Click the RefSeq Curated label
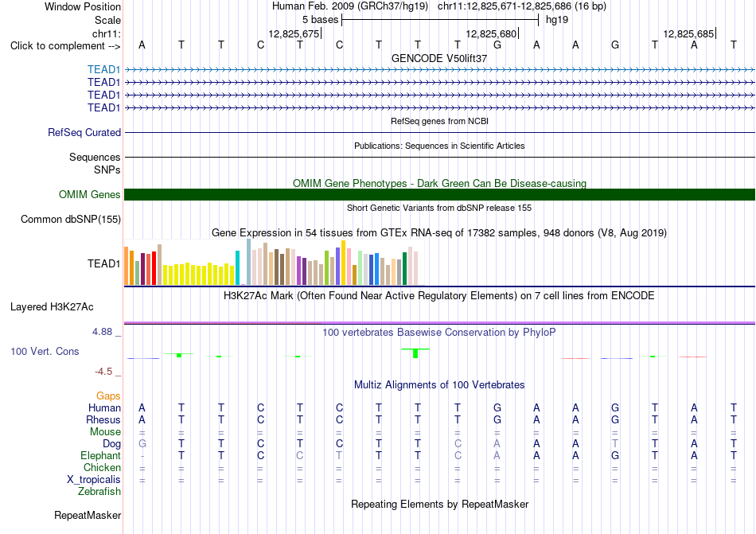The width and height of the screenshot is (756, 534). pyautogui.click(x=84, y=133)
